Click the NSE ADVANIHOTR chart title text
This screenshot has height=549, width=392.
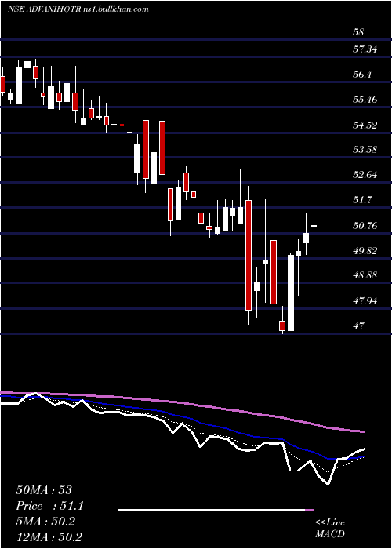78,9
